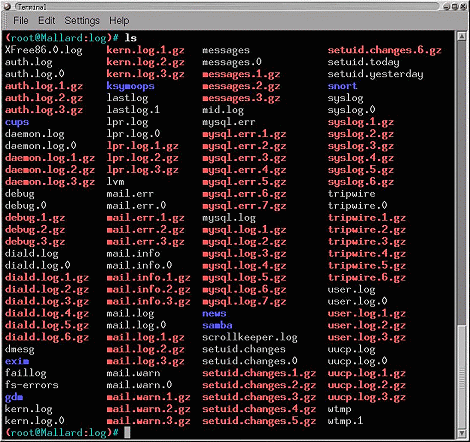Open the Help menu

pyautogui.click(x=119, y=21)
